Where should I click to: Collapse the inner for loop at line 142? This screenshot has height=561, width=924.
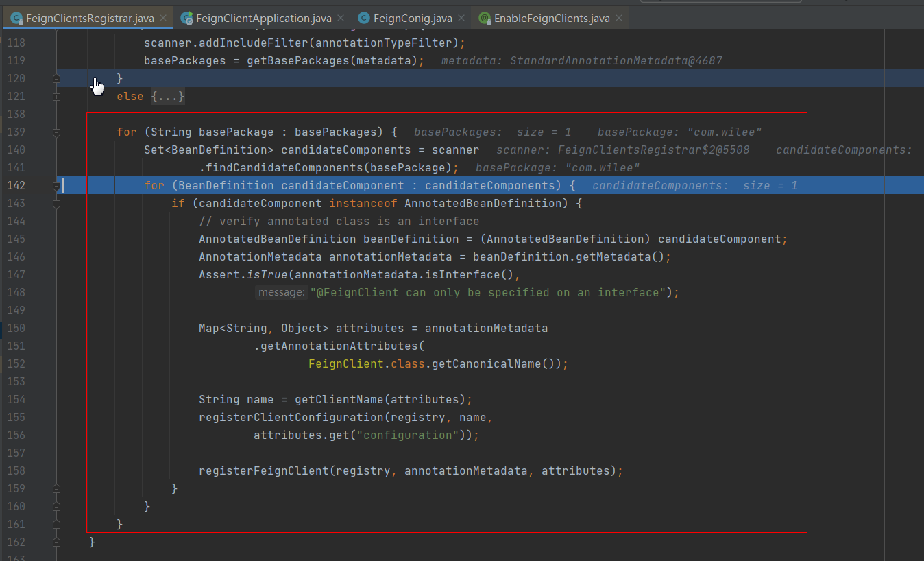click(x=57, y=185)
